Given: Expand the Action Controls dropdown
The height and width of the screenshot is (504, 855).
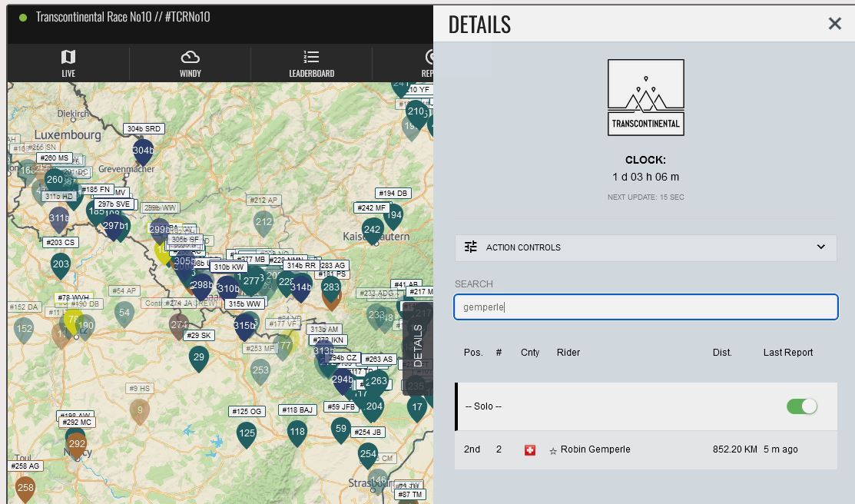Looking at the screenshot, I should click(x=820, y=247).
